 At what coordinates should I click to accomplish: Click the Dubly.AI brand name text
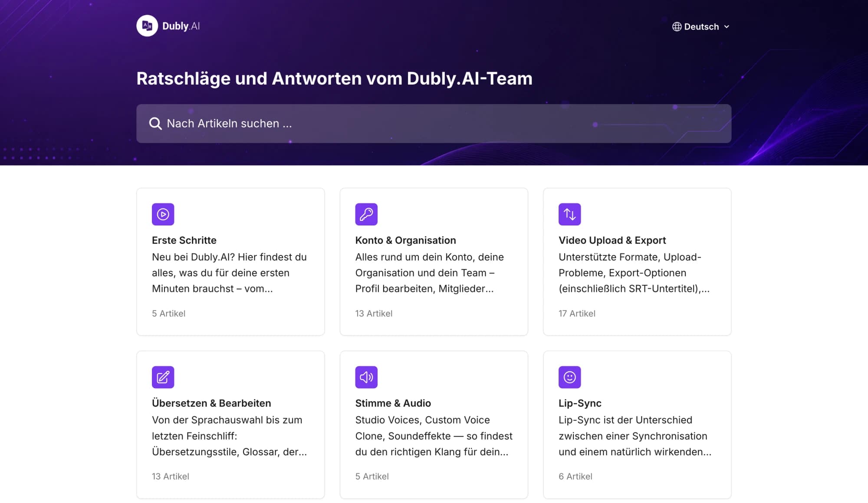coord(181,26)
